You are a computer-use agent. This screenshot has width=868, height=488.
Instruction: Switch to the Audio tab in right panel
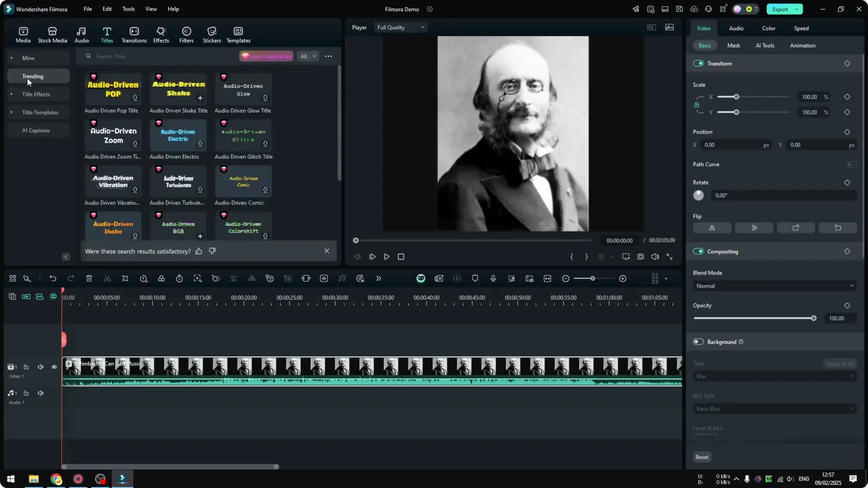pyautogui.click(x=736, y=28)
